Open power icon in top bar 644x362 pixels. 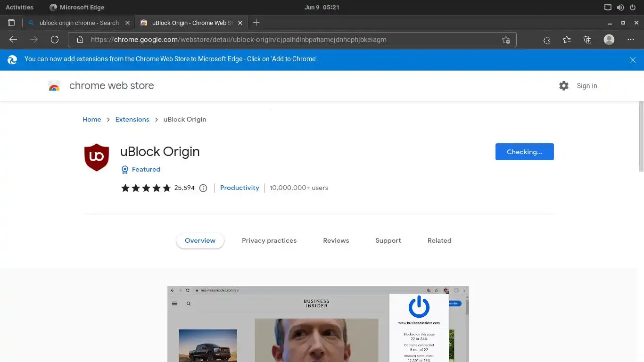click(633, 7)
